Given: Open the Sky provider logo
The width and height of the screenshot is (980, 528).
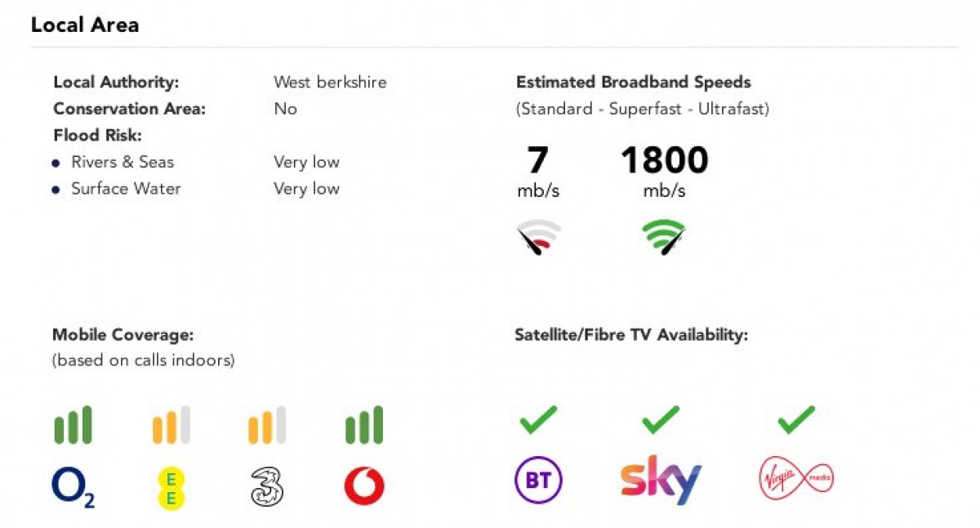Looking at the screenshot, I should tap(661, 480).
